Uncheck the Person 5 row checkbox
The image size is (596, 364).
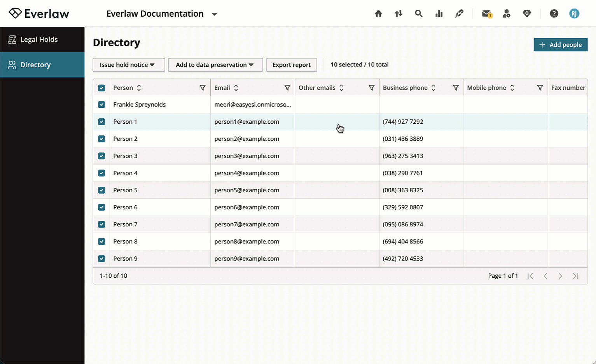coord(101,190)
